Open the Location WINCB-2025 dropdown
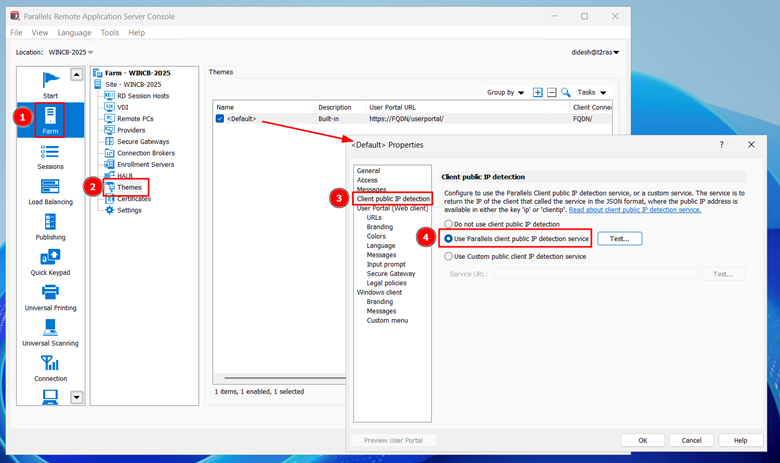The height and width of the screenshot is (463, 780). click(x=70, y=52)
